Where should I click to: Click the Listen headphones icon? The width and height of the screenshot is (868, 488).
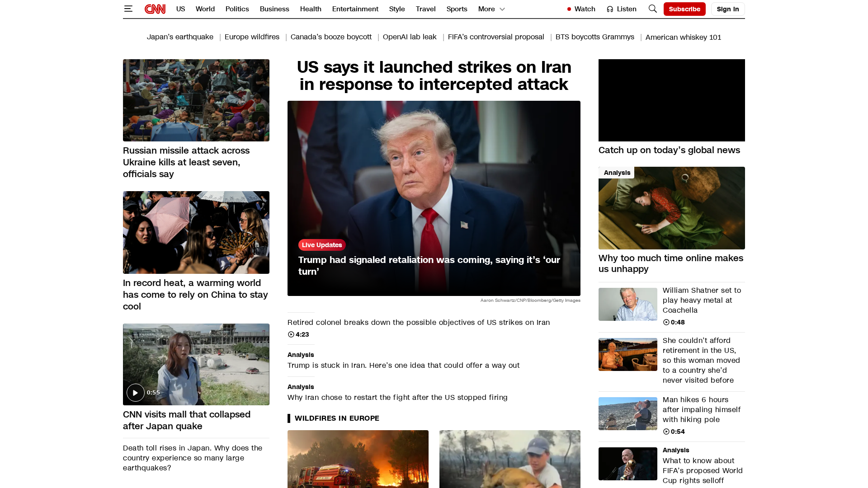[x=610, y=9]
